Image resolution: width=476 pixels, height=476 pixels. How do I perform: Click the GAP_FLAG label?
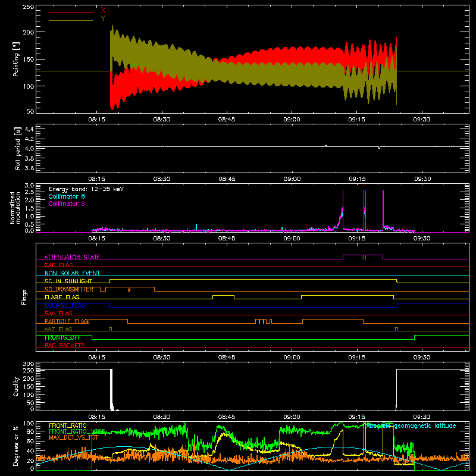coord(58,265)
